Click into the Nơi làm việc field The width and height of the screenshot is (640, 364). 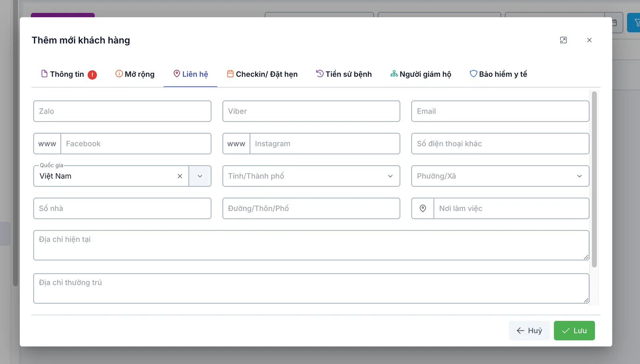[511, 208]
